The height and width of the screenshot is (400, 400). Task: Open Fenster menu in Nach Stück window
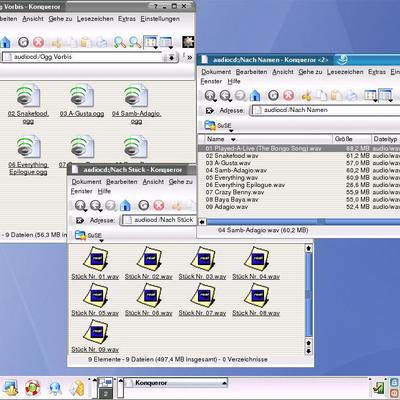point(81,191)
